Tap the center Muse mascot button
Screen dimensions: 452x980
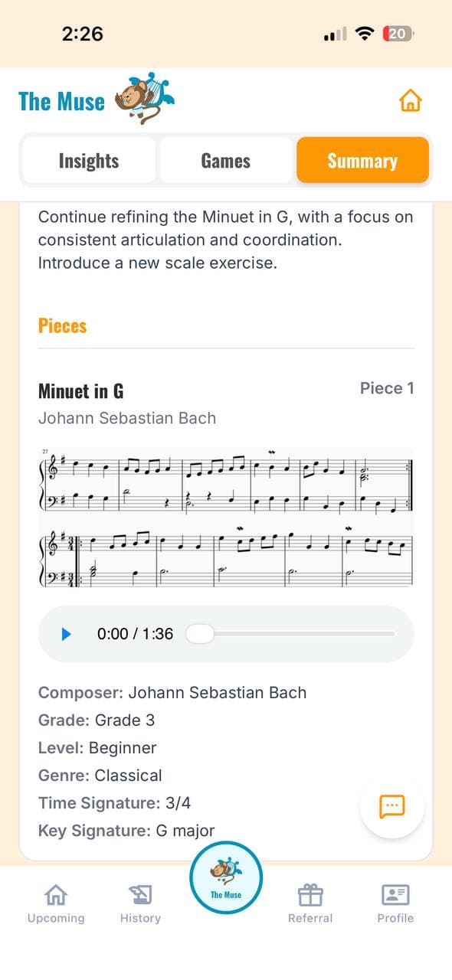tap(226, 877)
